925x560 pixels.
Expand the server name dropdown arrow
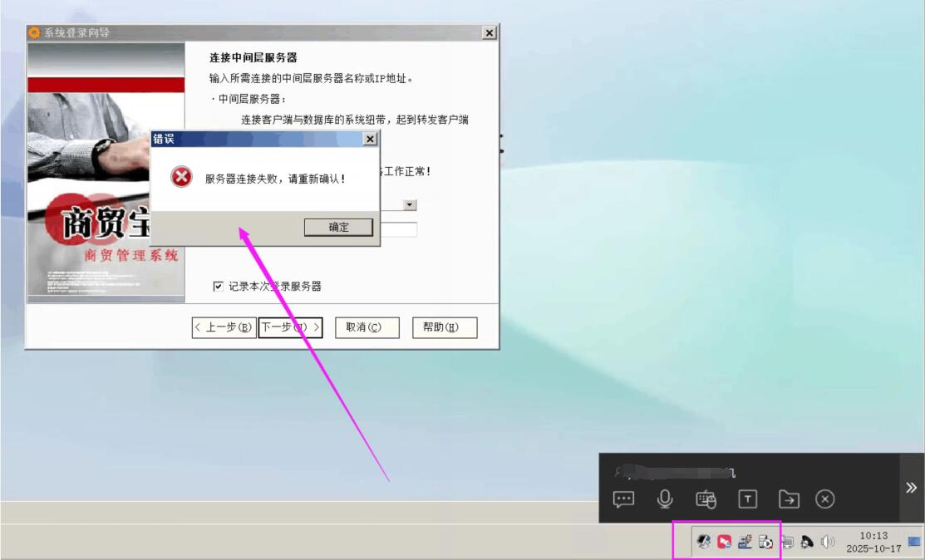click(411, 205)
